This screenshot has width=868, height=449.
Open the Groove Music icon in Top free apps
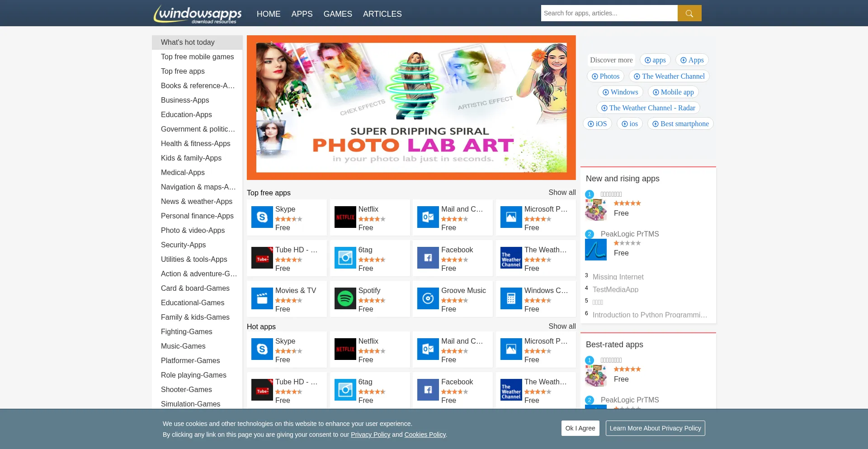pyautogui.click(x=428, y=299)
